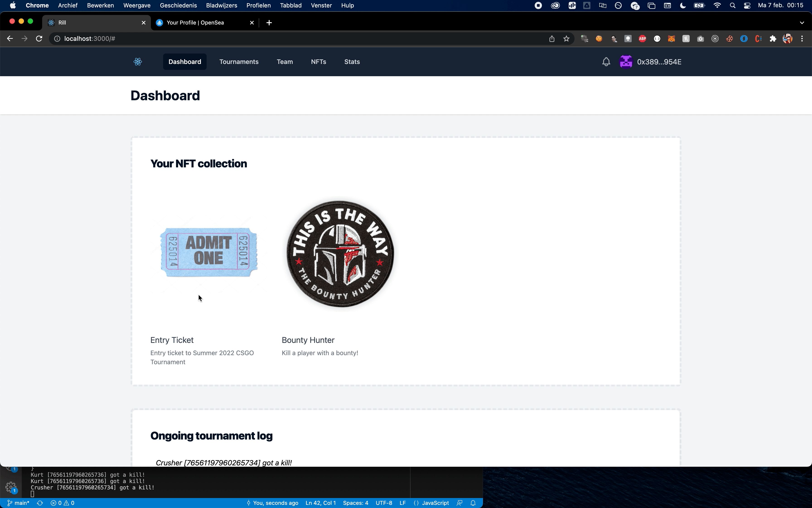Switch to the Rill browser tab
The image size is (812, 508).
(97, 22)
